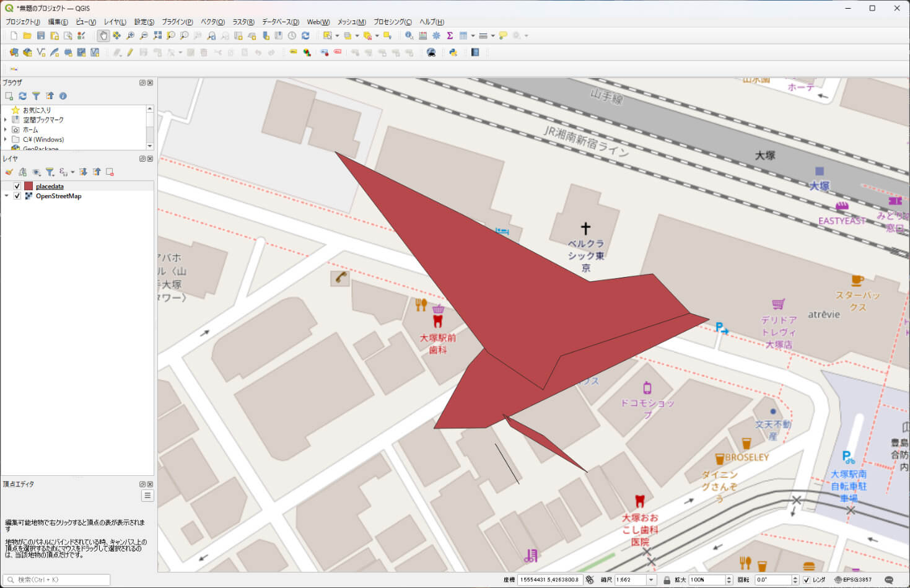Open the Data Source Manager icon
The image size is (910, 588).
[14, 53]
